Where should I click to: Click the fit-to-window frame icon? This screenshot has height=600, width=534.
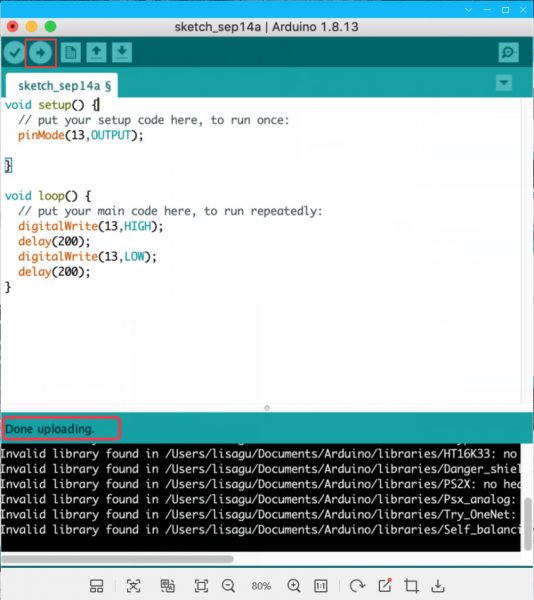tap(201, 586)
